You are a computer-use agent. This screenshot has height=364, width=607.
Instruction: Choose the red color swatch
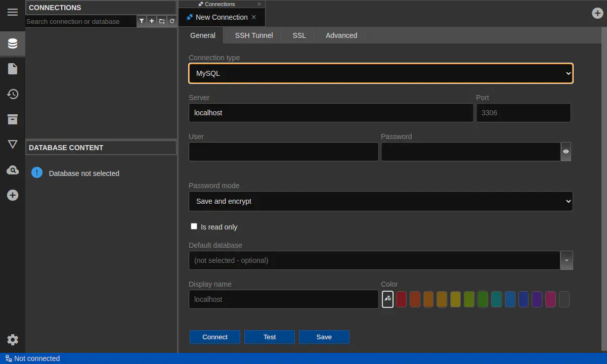coord(401,299)
